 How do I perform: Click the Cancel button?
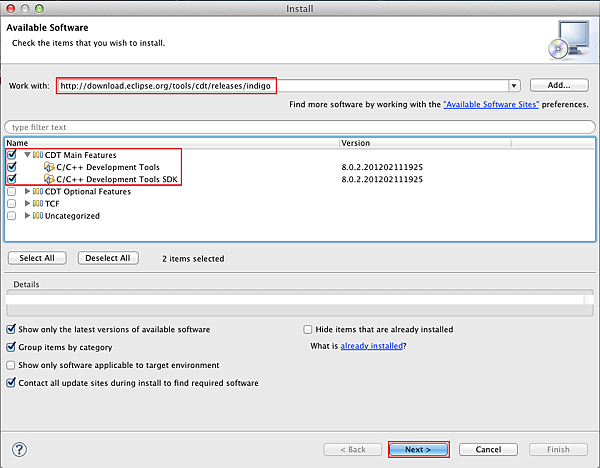point(488,450)
